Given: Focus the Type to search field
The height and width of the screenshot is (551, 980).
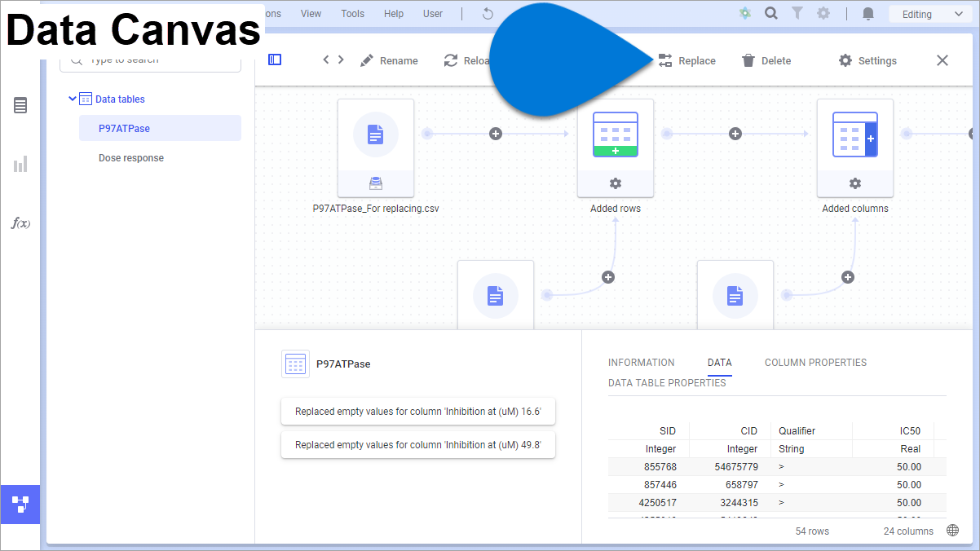Looking at the screenshot, I should pos(151,61).
